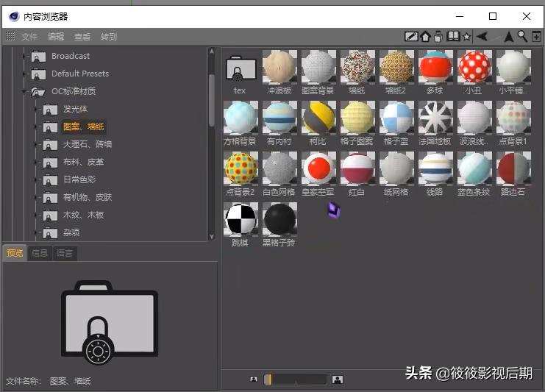Select the 法国地板 material thumbnail
Viewport: 545px width, 392px height.
click(x=435, y=118)
